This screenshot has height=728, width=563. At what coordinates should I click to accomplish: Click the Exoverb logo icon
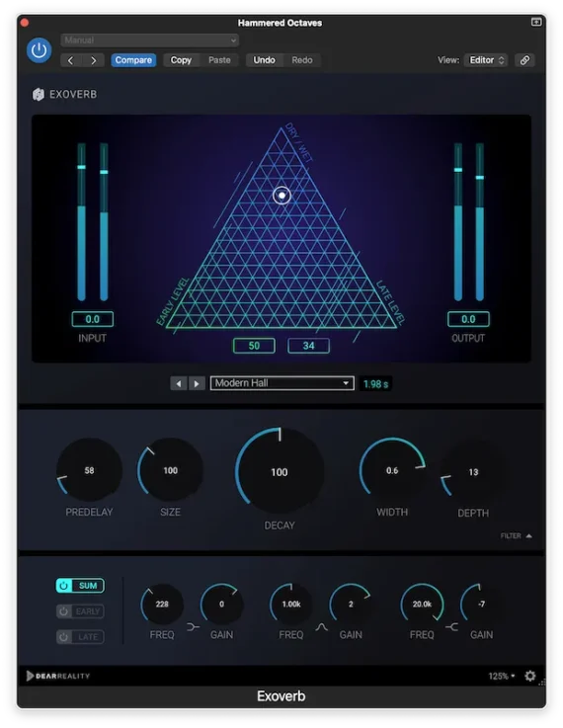[x=39, y=94]
